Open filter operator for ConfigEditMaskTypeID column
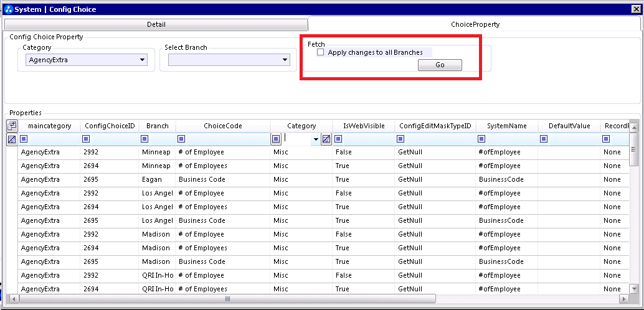This screenshot has width=644, height=310. click(400, 139)
